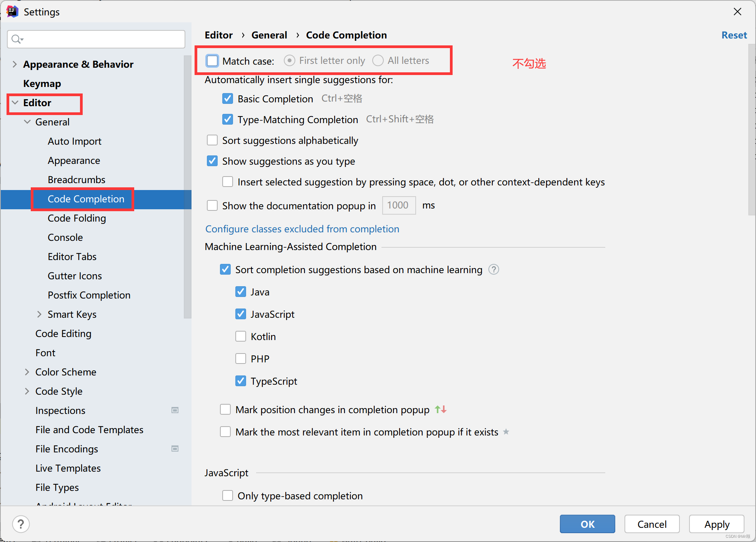Open Code Editing settings
The height and width of the screenshot is (542, 756).
tap(63, 334)
